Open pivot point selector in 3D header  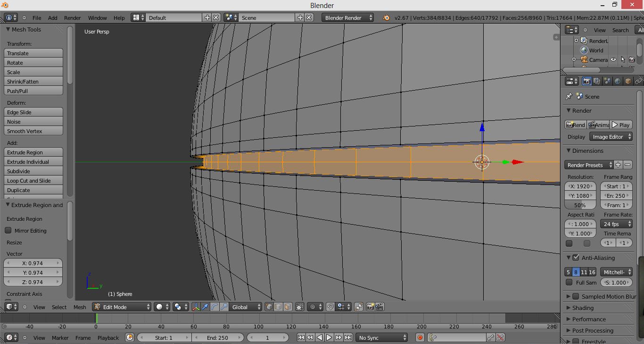pos(181,307)
